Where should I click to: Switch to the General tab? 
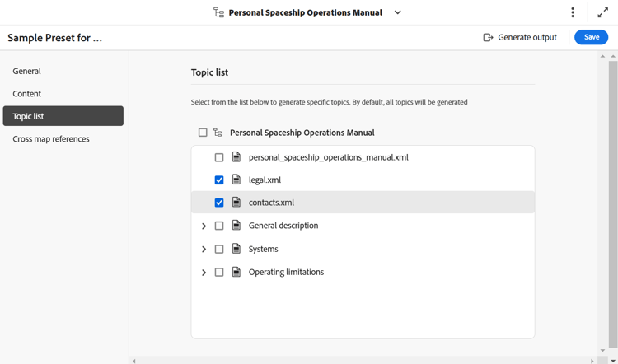(27, 72)
